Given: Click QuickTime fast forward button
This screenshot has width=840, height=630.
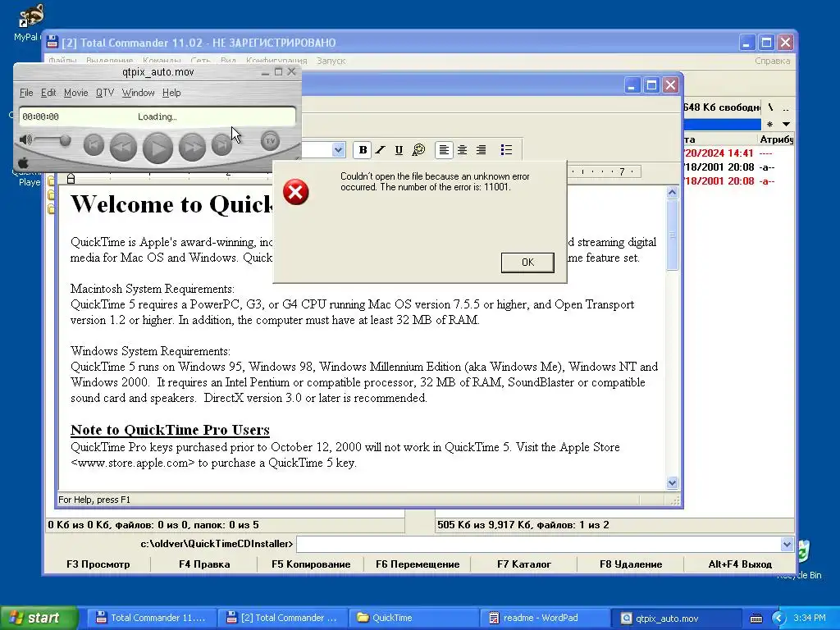Looking at the screenshot, I should click(192, 147).
